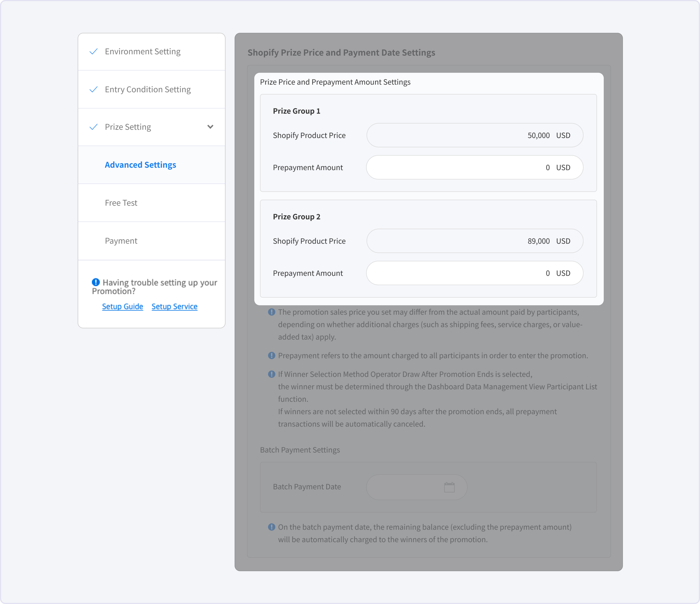Click Entry Condition Setting checkmark icon

pos(94,89)
